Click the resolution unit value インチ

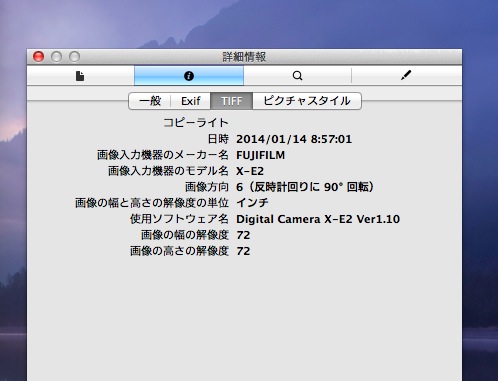click(x=252, y=203)
